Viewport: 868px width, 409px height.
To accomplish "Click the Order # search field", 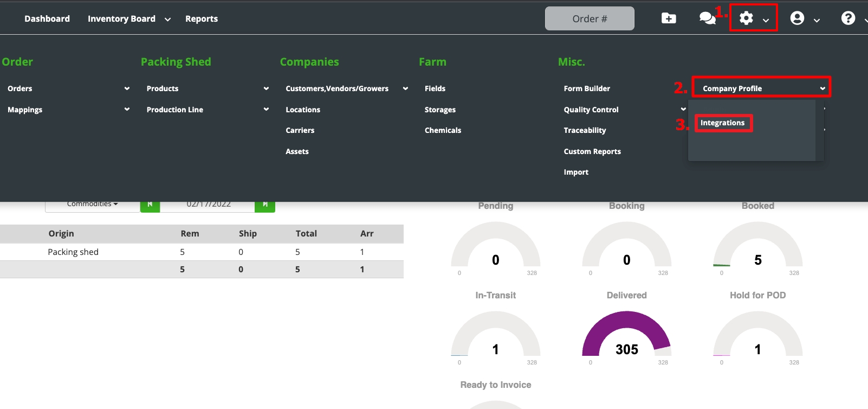I will pos(590,19).
